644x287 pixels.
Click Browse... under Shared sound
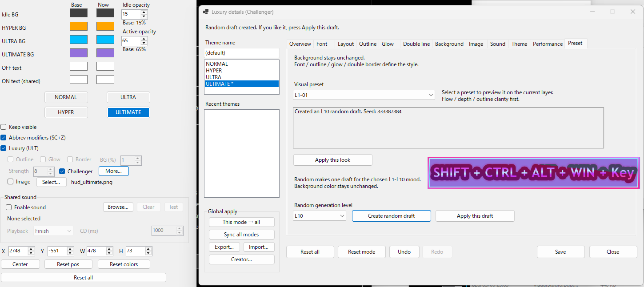[118, 207]
